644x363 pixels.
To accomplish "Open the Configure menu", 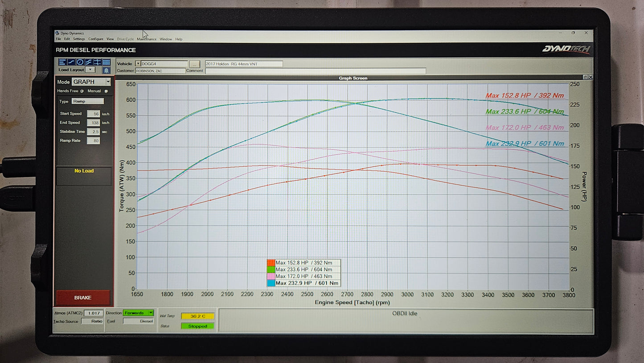I will [x=96, y=39].
